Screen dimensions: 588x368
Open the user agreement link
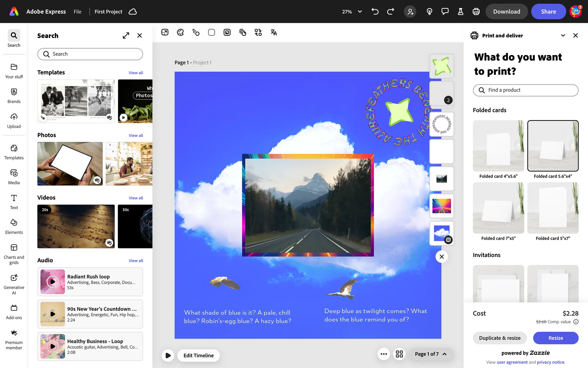pos(512,362)
